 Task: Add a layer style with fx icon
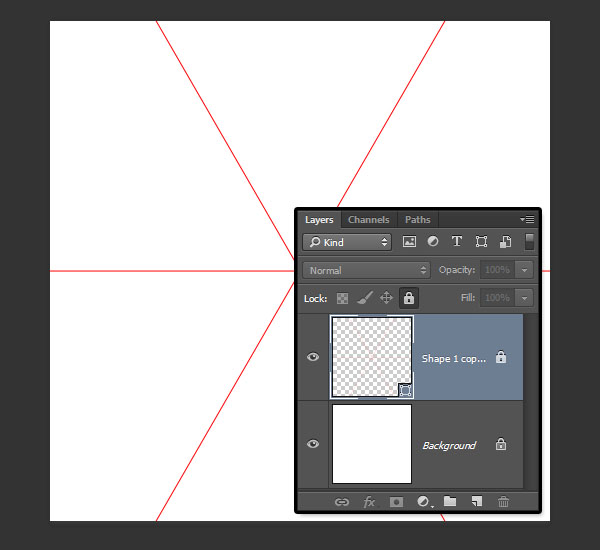(x=369, y=502)
